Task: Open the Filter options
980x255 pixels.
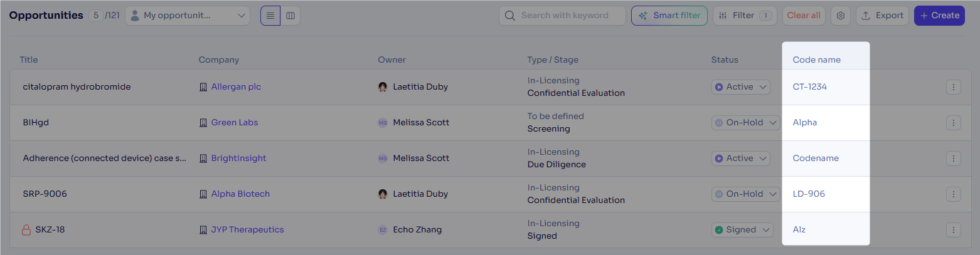Action: pyautogui.click(x=745, y=16)
